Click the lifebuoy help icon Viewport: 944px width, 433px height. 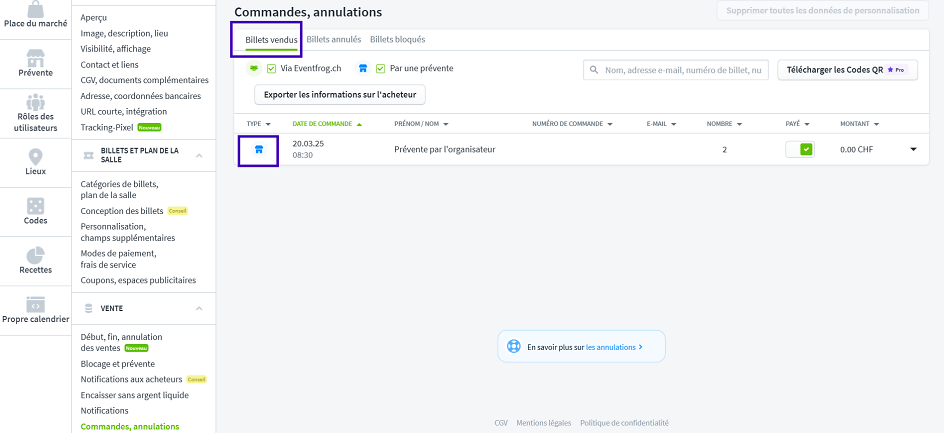[x=514, y=347]
